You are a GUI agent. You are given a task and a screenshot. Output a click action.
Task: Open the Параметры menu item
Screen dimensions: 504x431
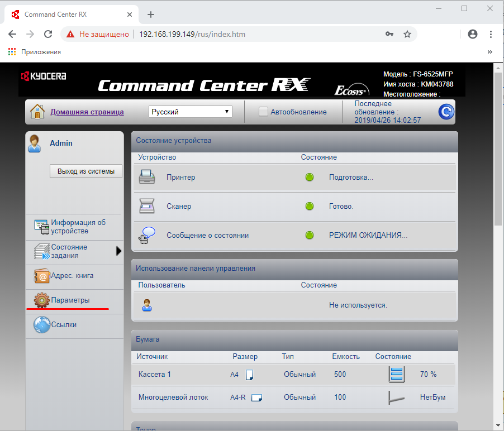pyautogui.click(x=70, y=300)
